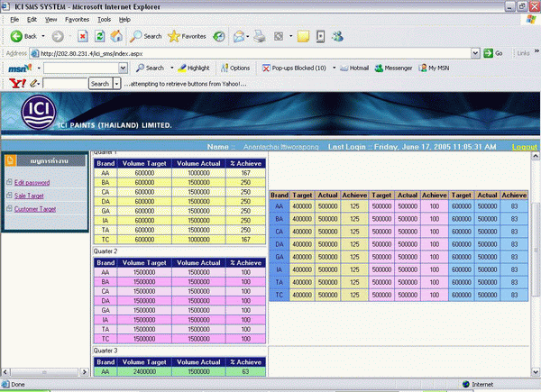The width and height of the screenshot is (541, 392).
Task: Click the Edit password link
Action: [x=32, y=182]
